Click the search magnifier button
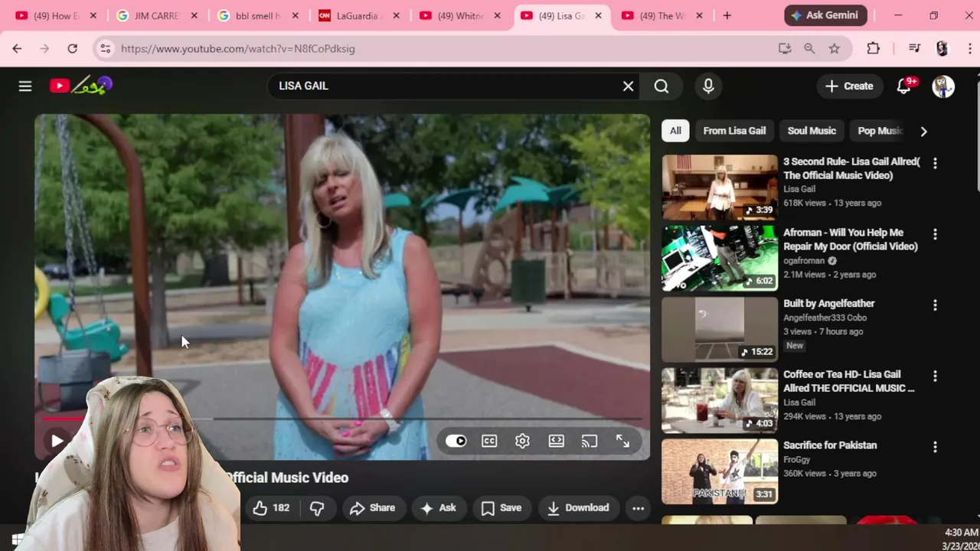This screenshot has width=980, height=551. (x=661, y=86)
